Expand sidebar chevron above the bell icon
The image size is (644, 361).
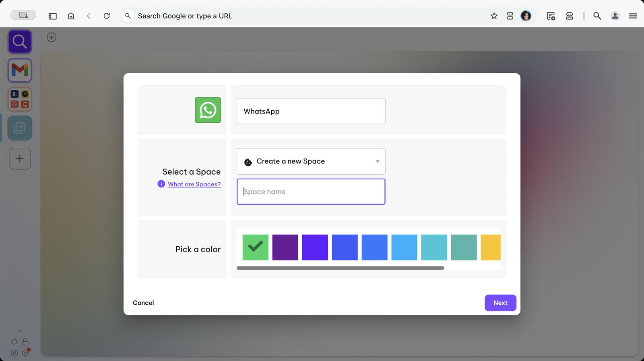coord(20,331)
